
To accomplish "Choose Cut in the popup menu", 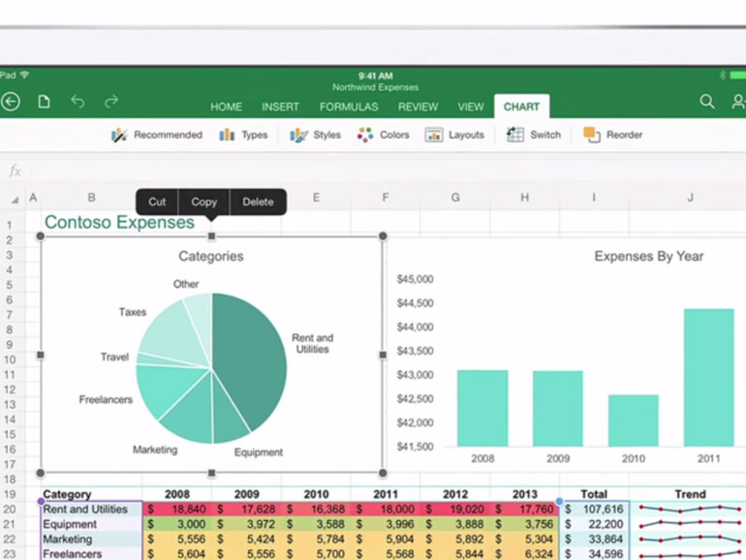I will point(157,202).
